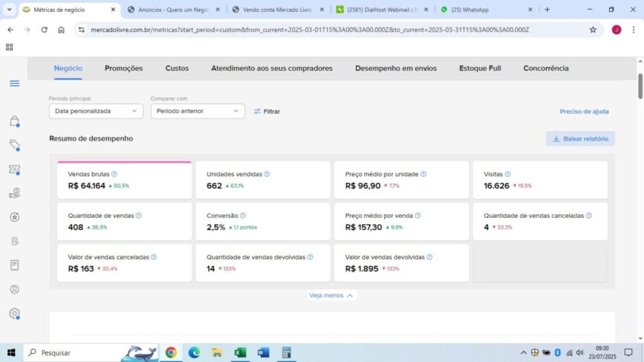Select the Vendas brutas metric card
The height and width of the screenshot is (362, 644).
pyautogui.click(x=124, y=180)
